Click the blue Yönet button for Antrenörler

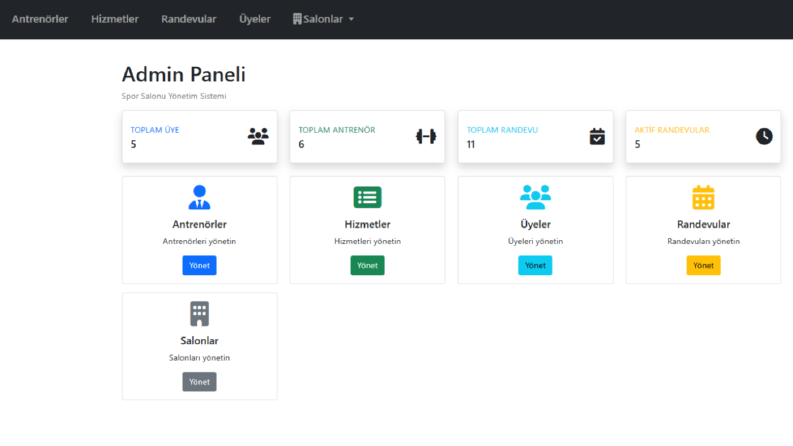coord(199,265)
